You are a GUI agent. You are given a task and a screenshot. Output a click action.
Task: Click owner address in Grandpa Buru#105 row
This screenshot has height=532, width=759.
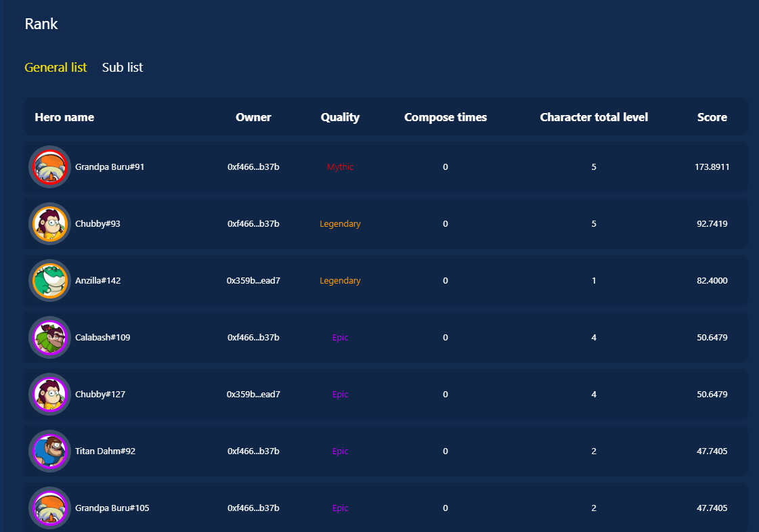click(x=253, y=508)
